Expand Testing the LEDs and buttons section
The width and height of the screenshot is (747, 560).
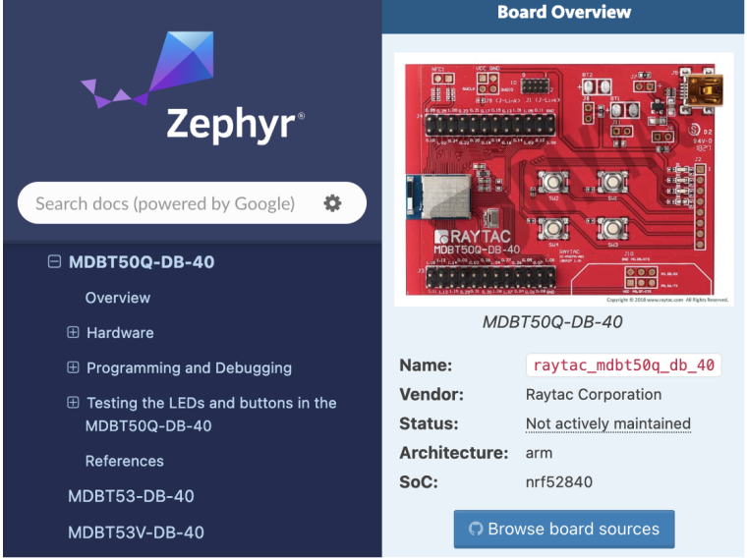73,403
